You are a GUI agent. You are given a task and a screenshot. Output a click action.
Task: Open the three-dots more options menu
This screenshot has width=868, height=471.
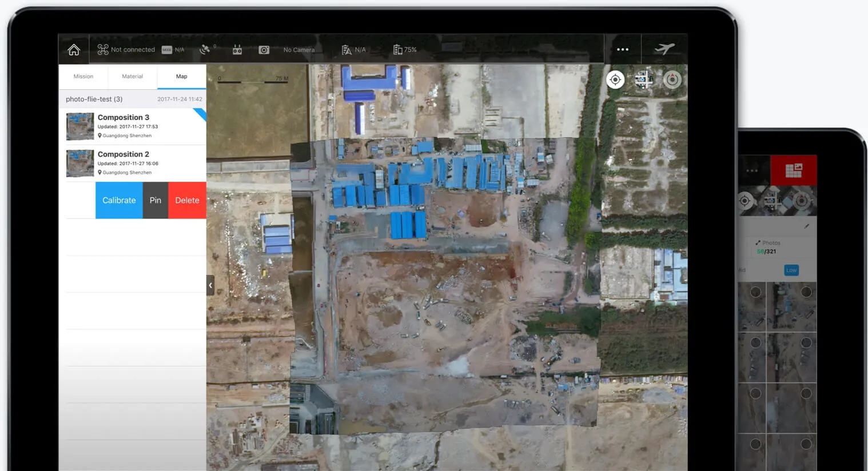click(623, 50)
